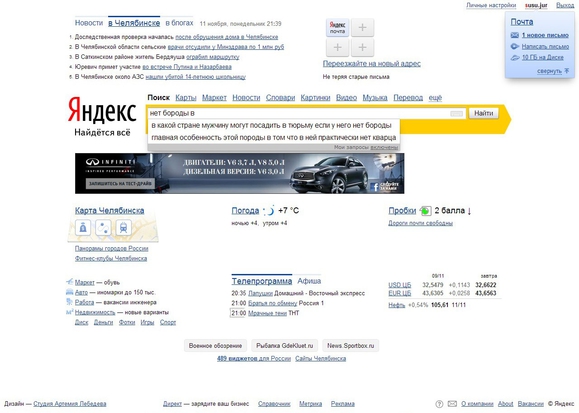
Task: Click the Yandex Pochta widget tile
Action: pos(338,28)
